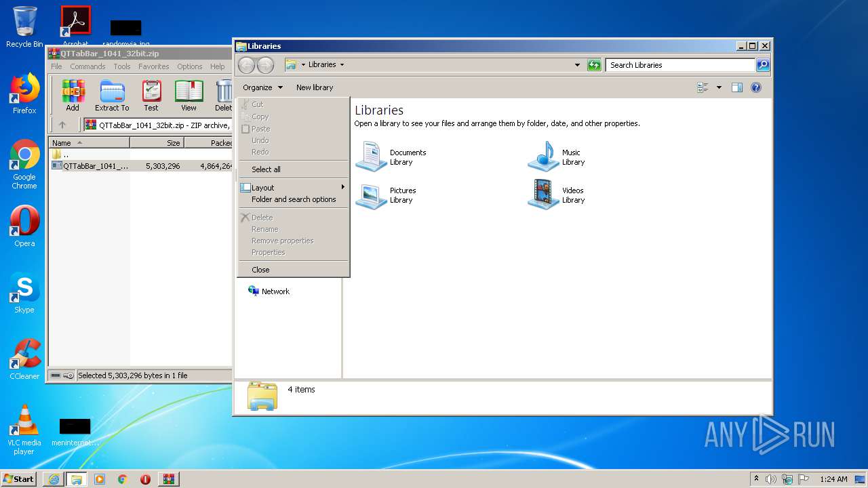Click the New library button
868x488 pixels.
pos(315,87)
